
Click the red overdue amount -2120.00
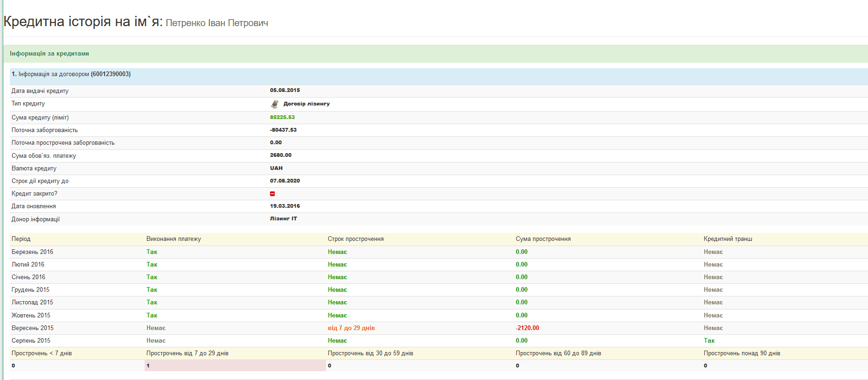(527, 328)
